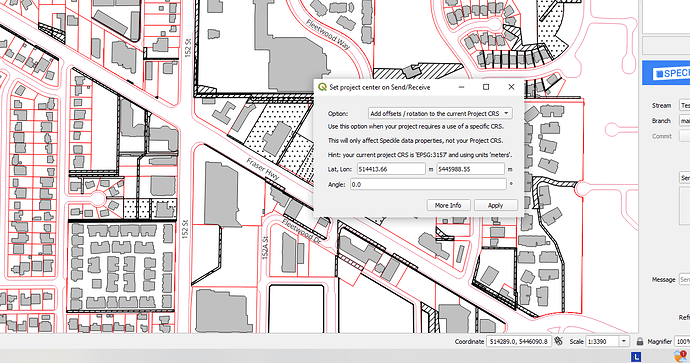The image size is (690, 363).
Task: Open the blue L app in taskbar
Action: tap(636, 356)
